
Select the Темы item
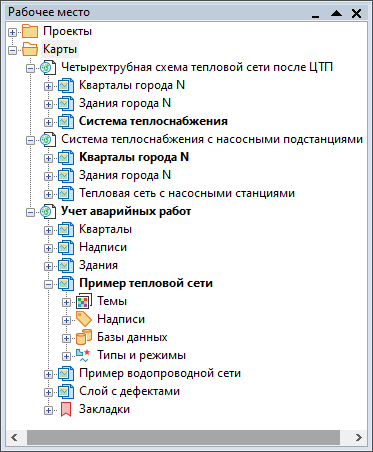pyautogui.click(x=112, y=301)
